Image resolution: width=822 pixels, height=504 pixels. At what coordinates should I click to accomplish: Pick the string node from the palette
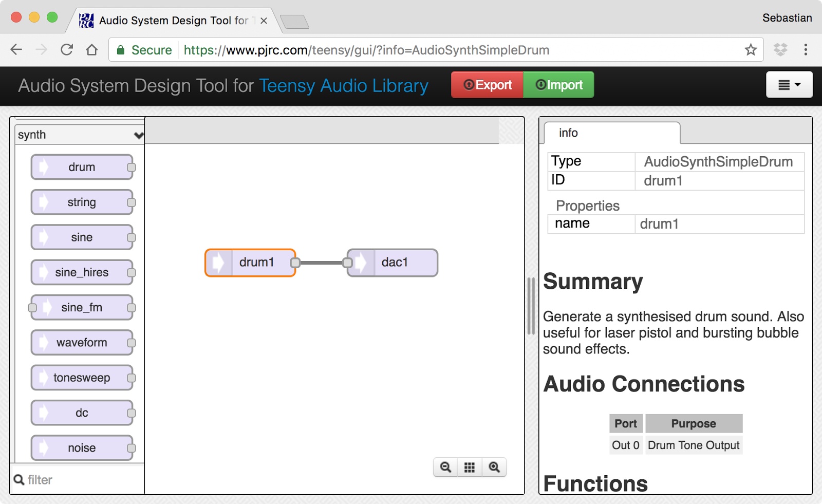82,202
